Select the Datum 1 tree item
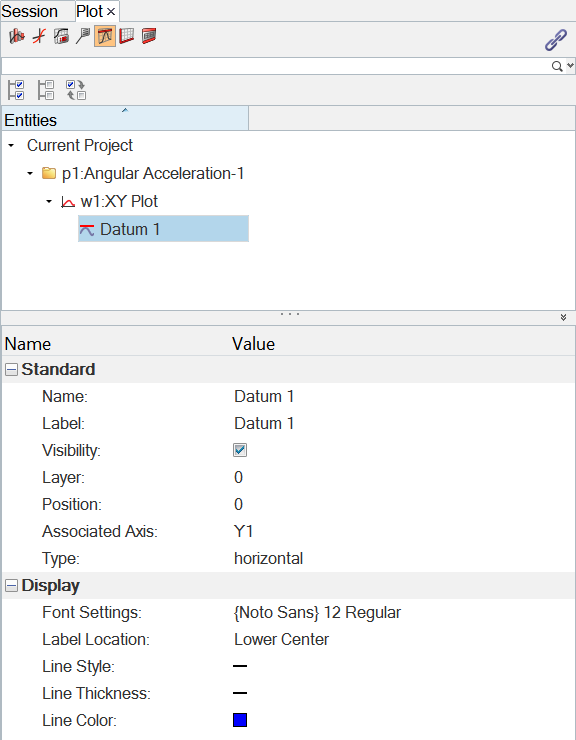The image size is (576, 740). [x=163, y=229]
